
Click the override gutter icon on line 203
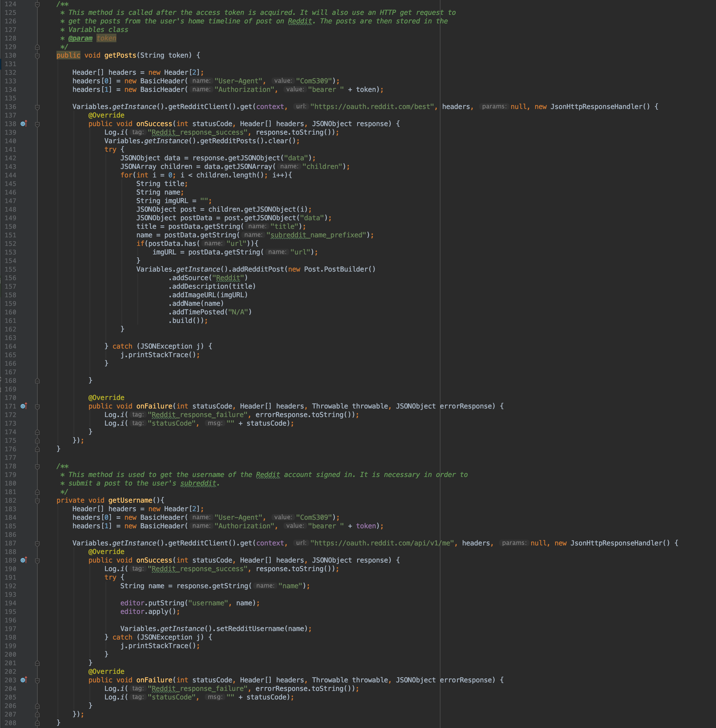click(24, 680)
